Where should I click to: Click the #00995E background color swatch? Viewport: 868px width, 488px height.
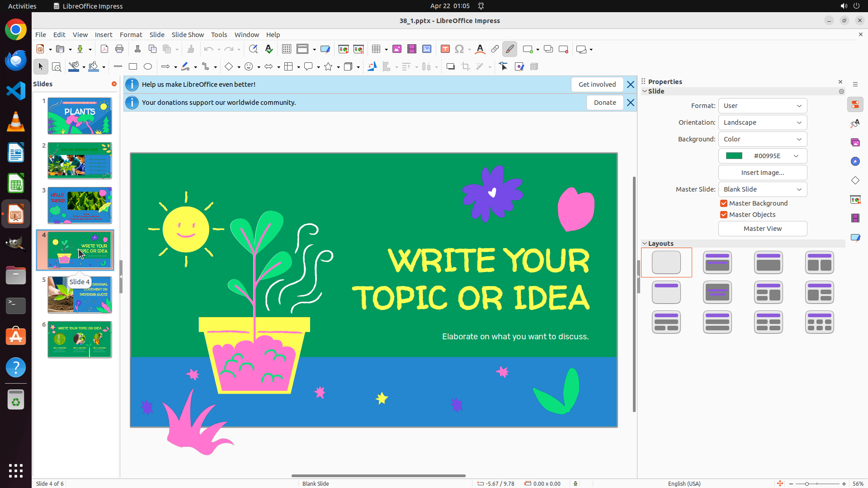[x=734, y=156]
